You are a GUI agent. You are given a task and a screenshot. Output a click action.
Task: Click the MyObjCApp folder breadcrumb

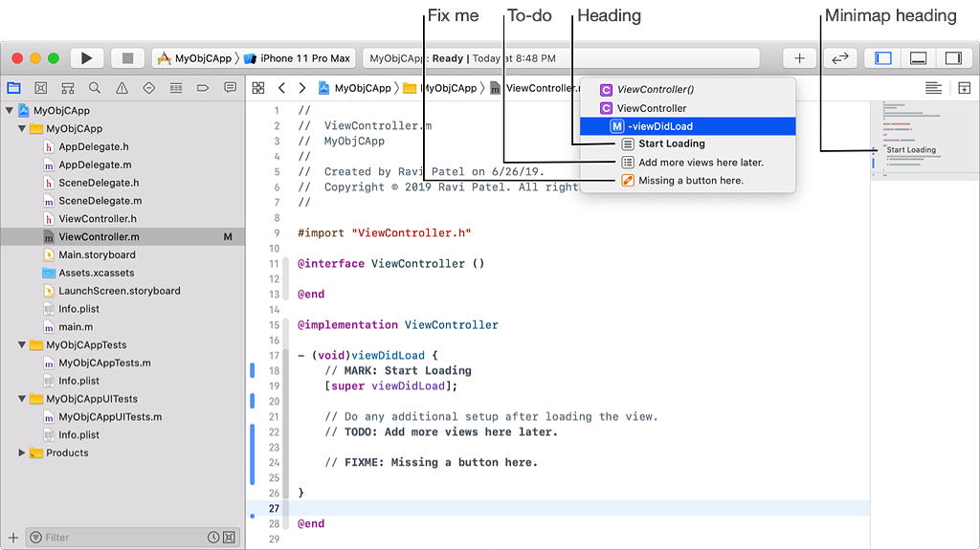coord(440,88)
